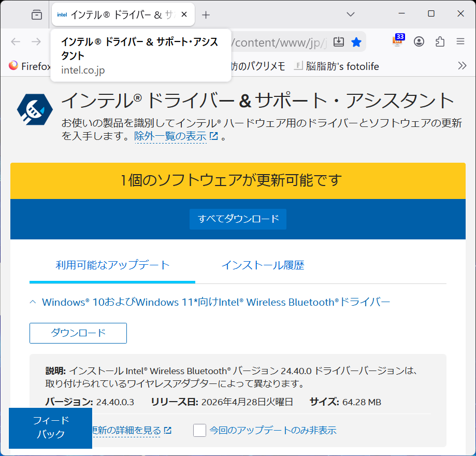Open the Firefox hamburger application menu
Image resolution: width=476 pixels, height=456 pixels.
coord(460,41)
